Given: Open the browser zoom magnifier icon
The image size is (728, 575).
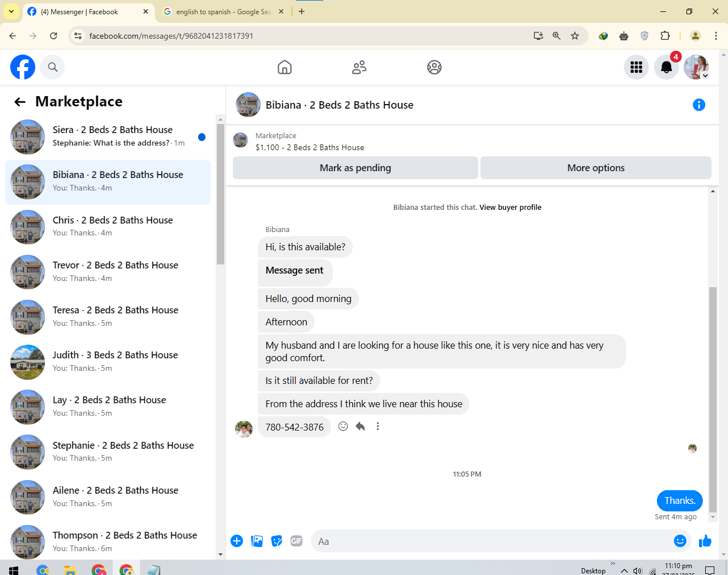Looking at the screenshot, I should [557, 36].
